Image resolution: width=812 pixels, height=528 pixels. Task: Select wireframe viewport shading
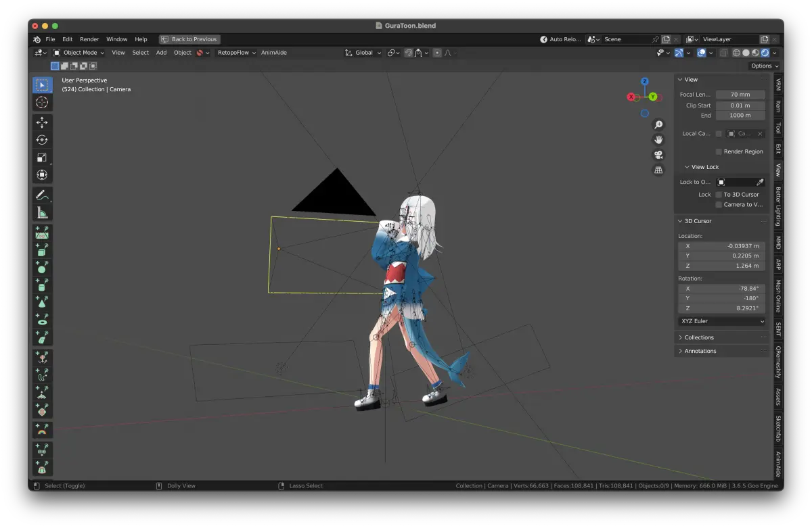point(737,53)
